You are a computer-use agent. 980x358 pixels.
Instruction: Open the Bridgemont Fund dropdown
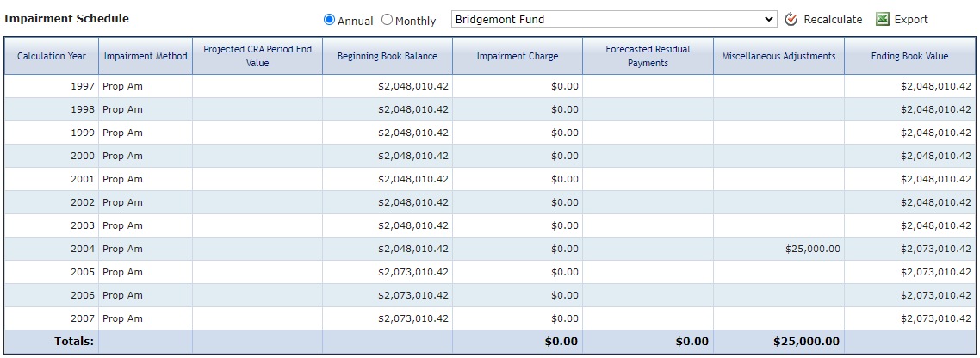tap(614, 20)
